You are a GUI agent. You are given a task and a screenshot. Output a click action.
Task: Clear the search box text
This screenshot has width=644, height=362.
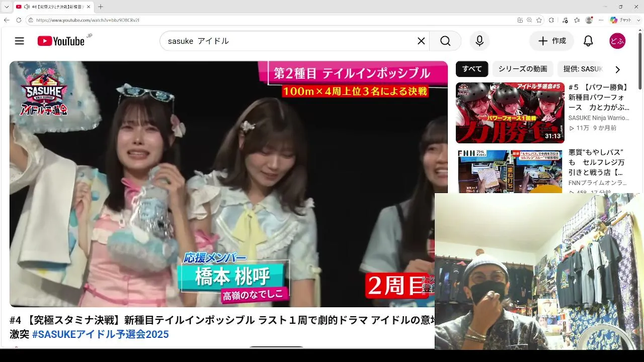click(x=421, y=41)
